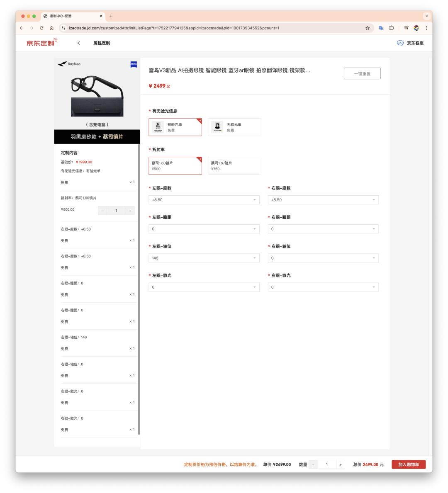448x493 pixels.
Task: Open the browser home icon
Action: (51, 28)
